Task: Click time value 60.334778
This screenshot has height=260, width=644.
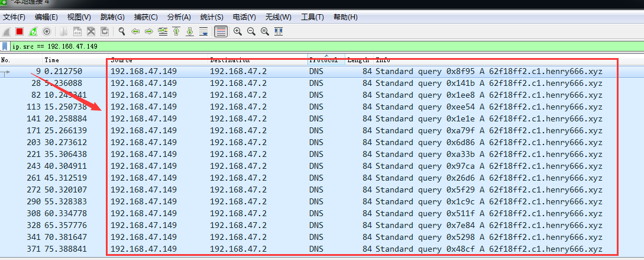Action: [66, 214]
